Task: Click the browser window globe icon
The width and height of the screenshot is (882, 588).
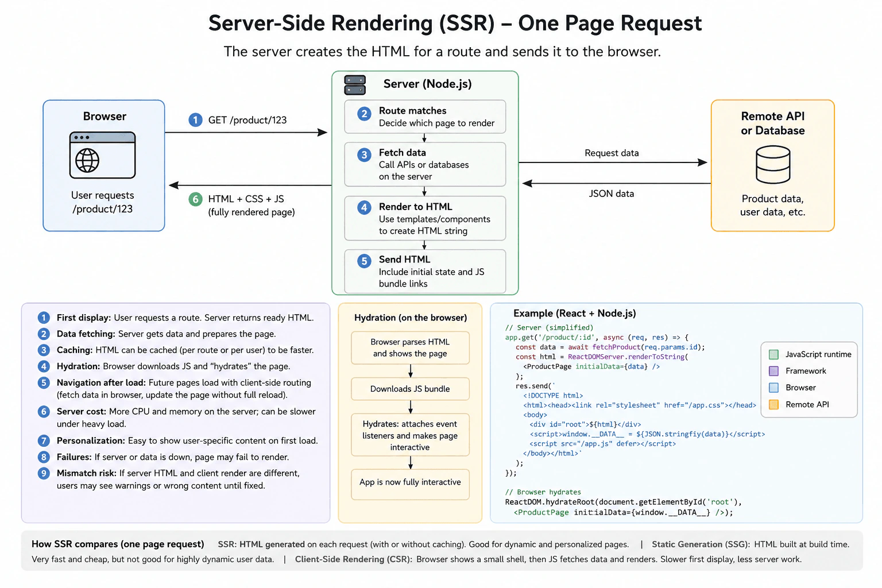Action: point(102,155)
